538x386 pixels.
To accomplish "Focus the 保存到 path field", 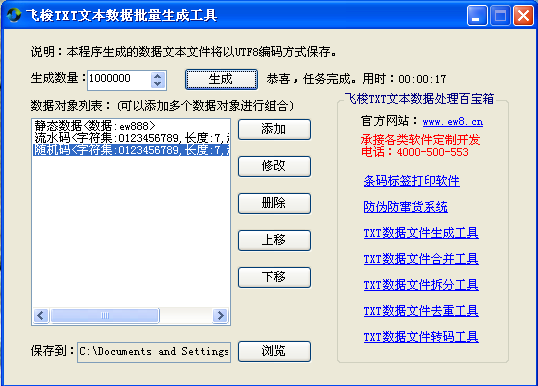I will click(x=154, y=352).
